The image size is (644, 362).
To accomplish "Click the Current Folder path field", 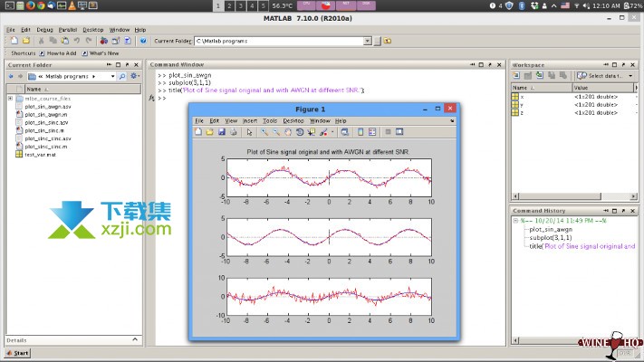I will click(279, 41).
